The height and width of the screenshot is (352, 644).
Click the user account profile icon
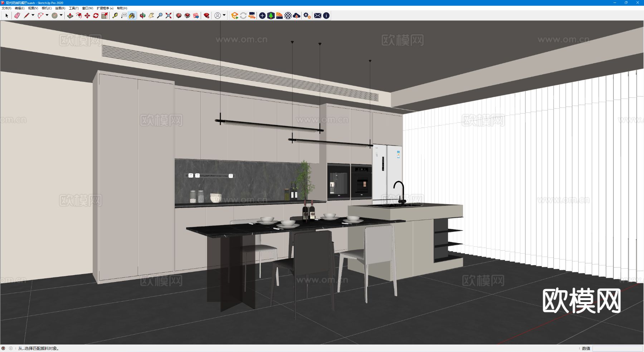218,16
